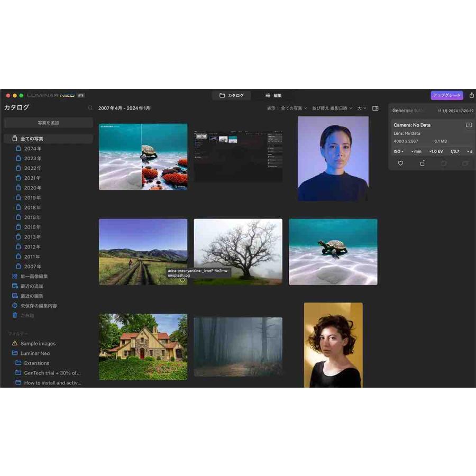Image resolution: width=476 pixels, height=476 pixels.
Task: Click the share icon in the top-right corner
Action: pyautogui.click(x=471, y=95)
